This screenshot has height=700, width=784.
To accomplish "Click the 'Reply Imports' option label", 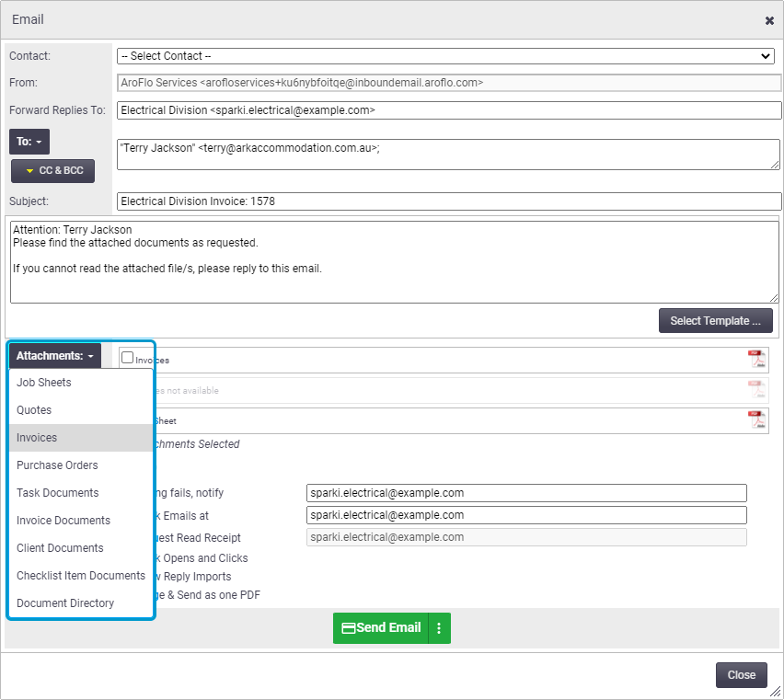I will tap(197, 577).
